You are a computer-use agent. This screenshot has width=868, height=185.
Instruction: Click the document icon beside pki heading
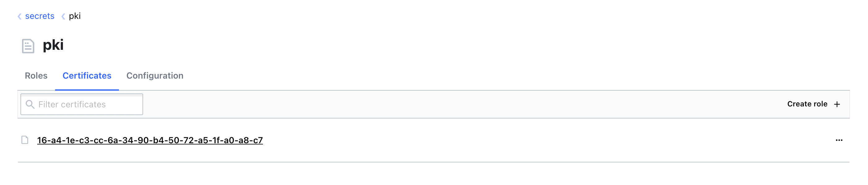coord(28,46)
